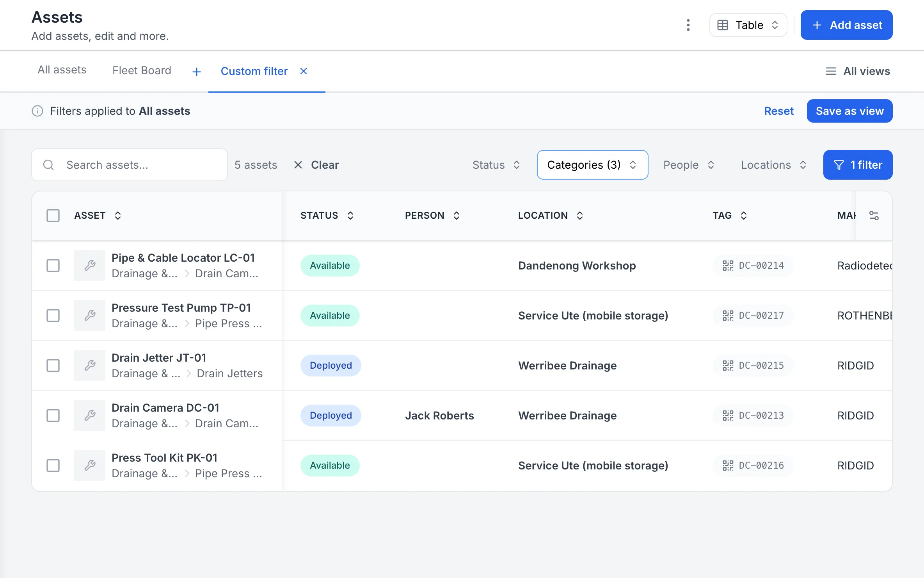Viewport: 924px width, 578px height.
Task: Check the box for Drain Jetter JT-01
Action: tap(53, 366)
